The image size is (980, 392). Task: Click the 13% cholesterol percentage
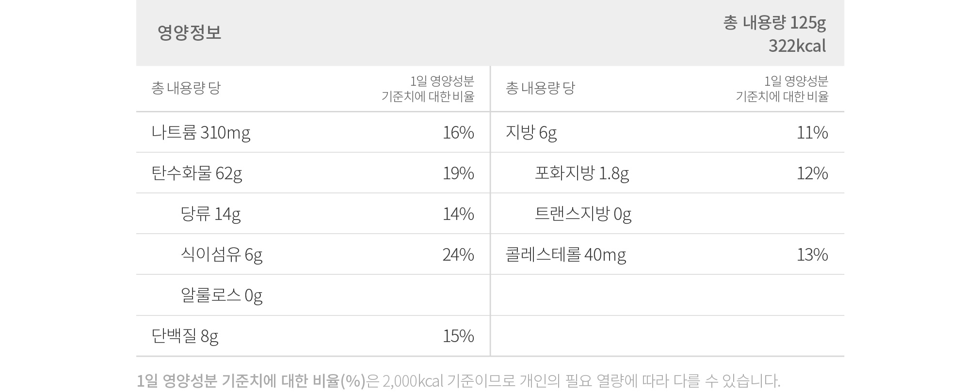click(x=812, y=254)
